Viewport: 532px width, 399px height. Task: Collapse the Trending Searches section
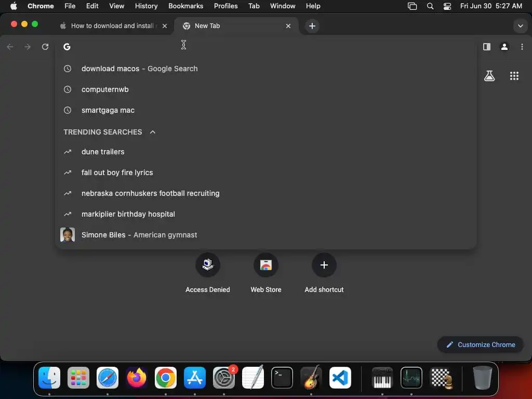(153, 132)
